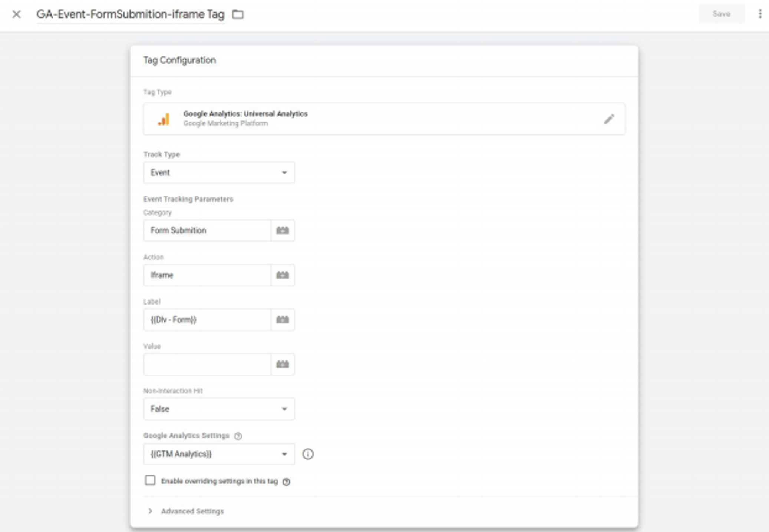Click info icon next to GTM Analytics
This screenshot has height=532, width=769.
pyautogui.click(x=308, y=454)
